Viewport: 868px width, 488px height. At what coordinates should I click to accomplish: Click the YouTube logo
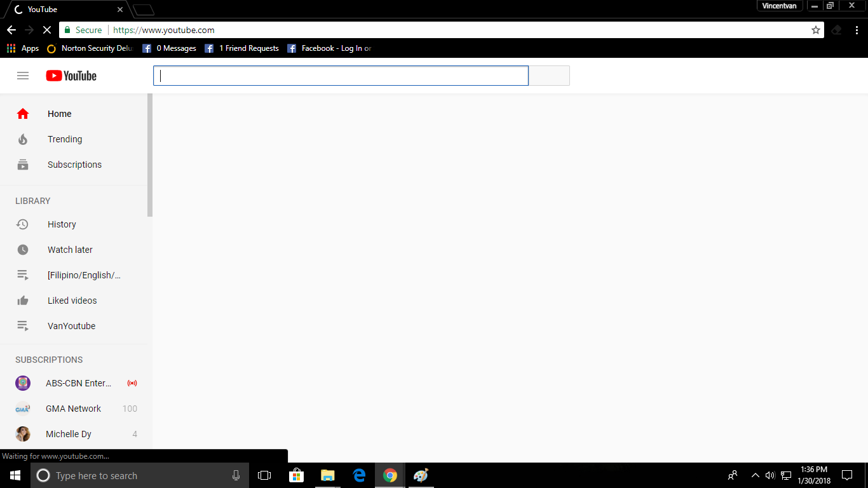point(71,76)
